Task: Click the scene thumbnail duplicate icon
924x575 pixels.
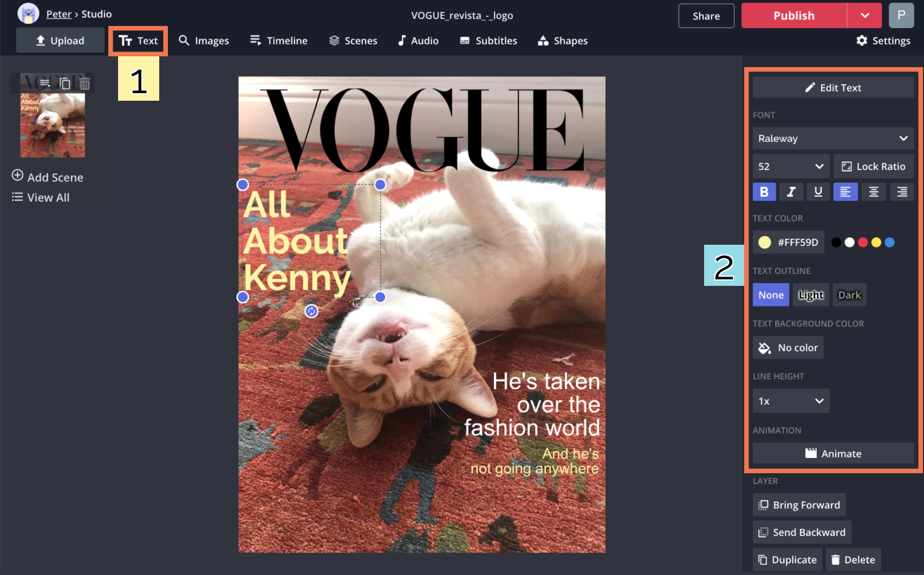Action: 65,83
